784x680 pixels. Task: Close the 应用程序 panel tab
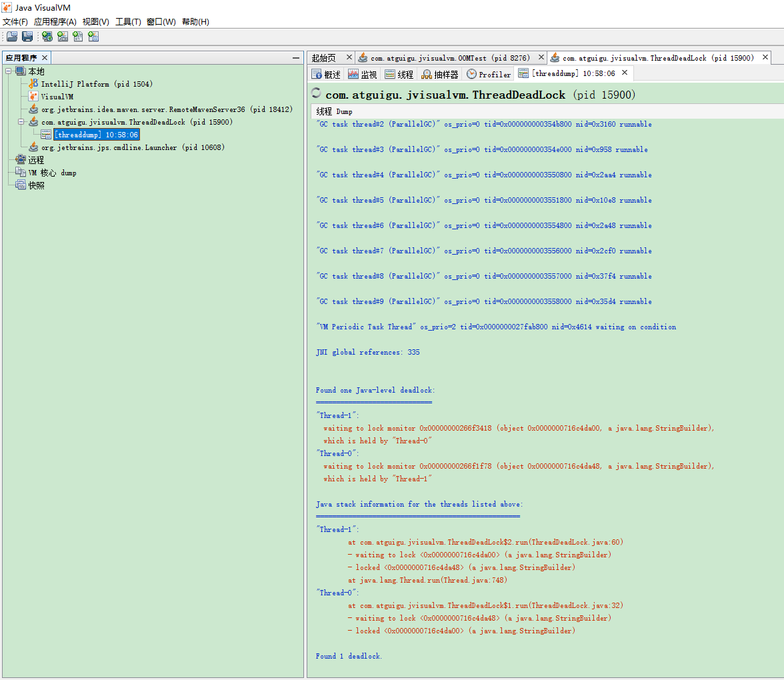click(x=45, y=58)
